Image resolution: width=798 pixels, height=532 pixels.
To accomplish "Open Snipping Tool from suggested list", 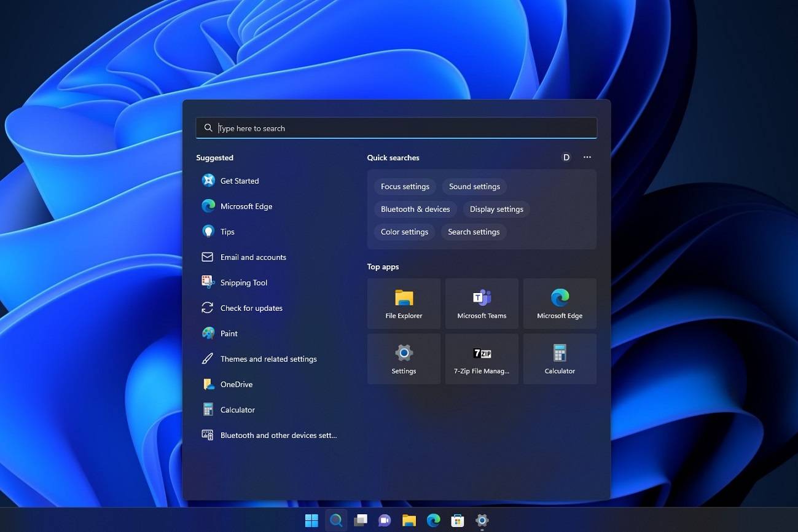I will coord(243,283).
